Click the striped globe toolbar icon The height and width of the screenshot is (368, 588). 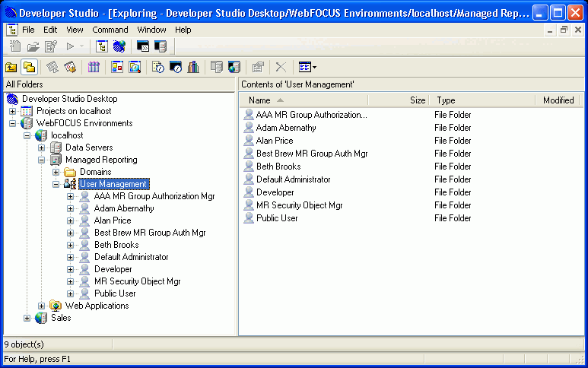tap(119, 46)
